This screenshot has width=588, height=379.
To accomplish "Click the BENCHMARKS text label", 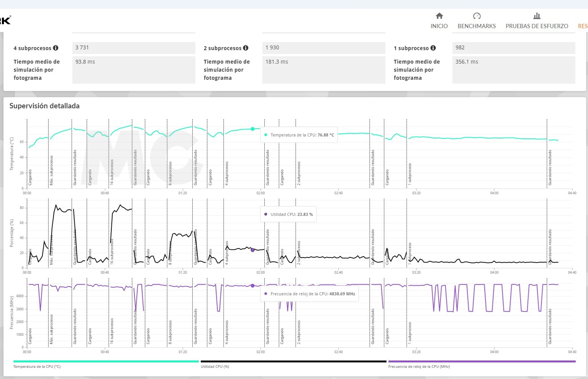I will coord(477,26).
